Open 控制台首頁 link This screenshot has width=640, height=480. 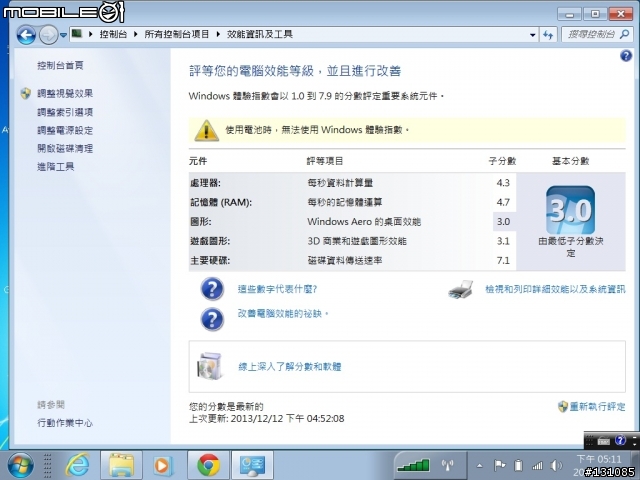(60, 65)
